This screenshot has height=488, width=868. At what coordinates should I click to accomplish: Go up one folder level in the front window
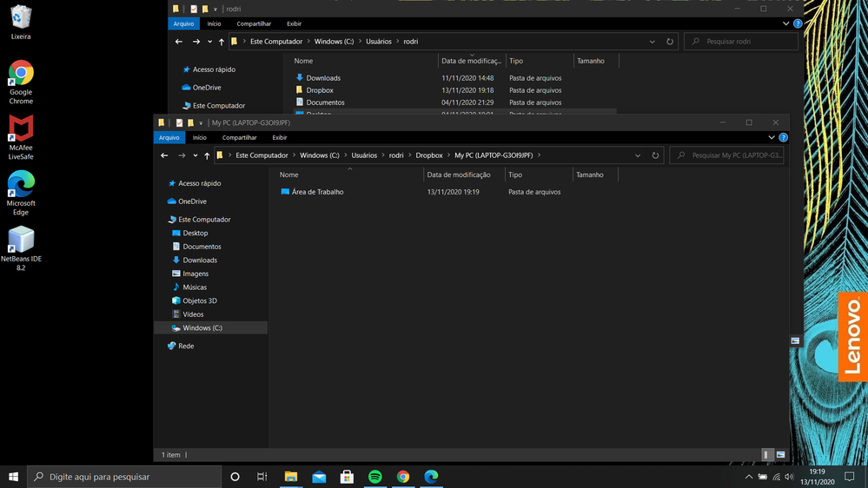coord(207,155)
